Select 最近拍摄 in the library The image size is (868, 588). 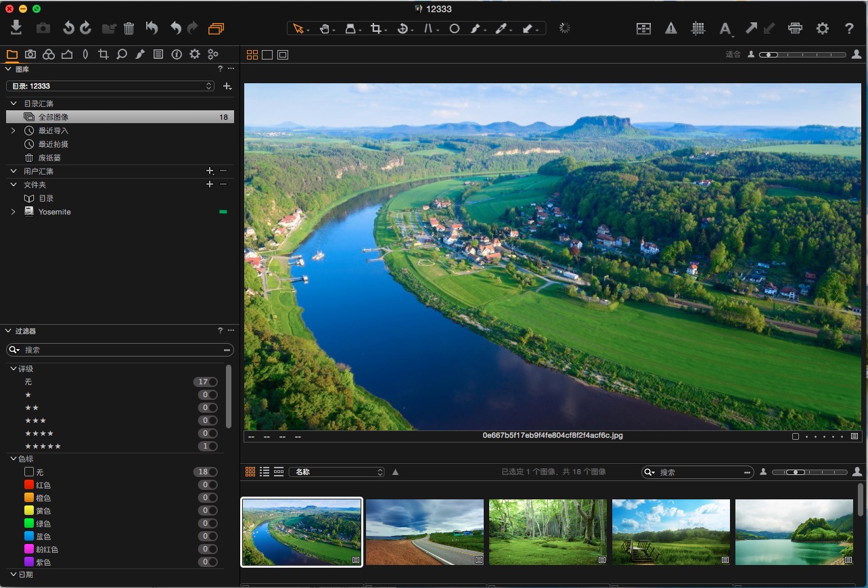pyautogui.click(x=53, y=144)
